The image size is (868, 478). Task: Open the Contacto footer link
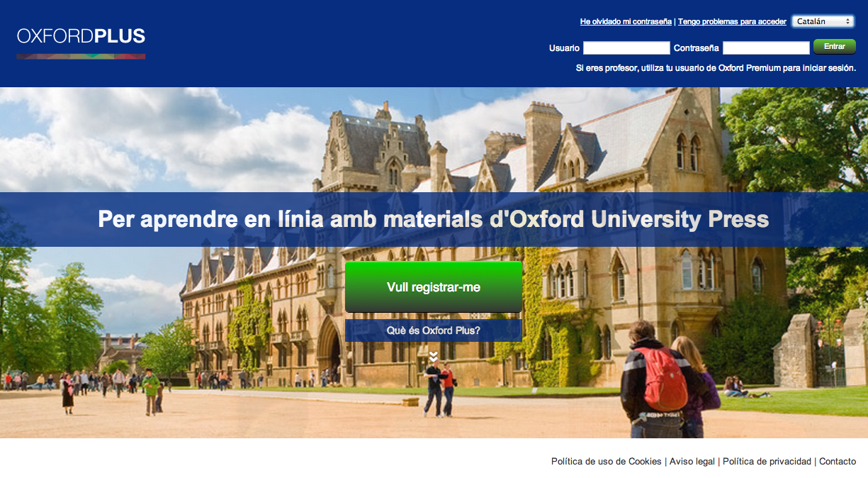(838, 462)
